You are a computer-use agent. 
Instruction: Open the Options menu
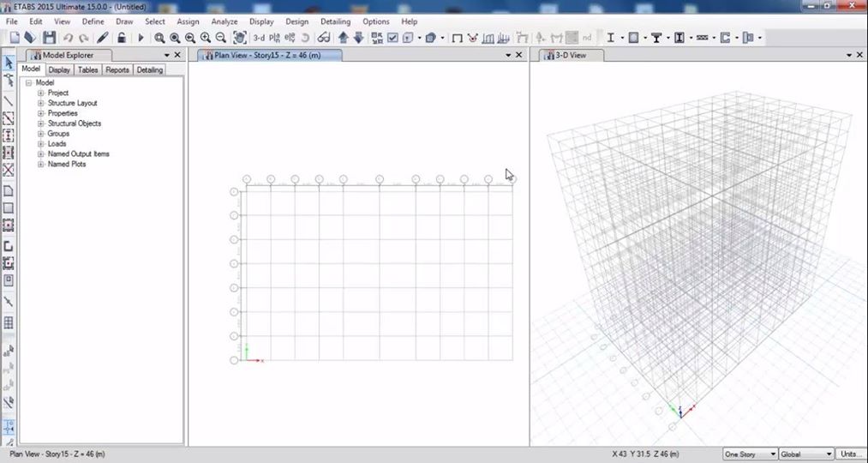[x=376, y=21]
